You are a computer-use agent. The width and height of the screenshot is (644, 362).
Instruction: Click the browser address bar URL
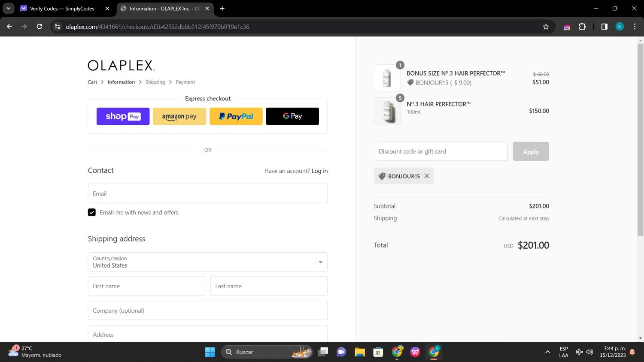158,27
